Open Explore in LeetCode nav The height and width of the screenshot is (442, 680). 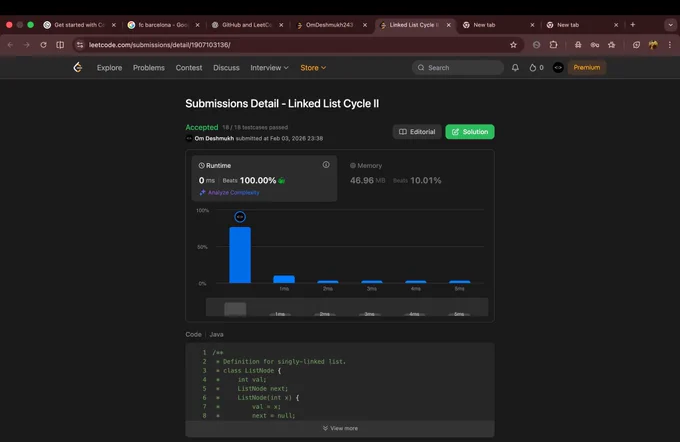(x=109, y=68)
